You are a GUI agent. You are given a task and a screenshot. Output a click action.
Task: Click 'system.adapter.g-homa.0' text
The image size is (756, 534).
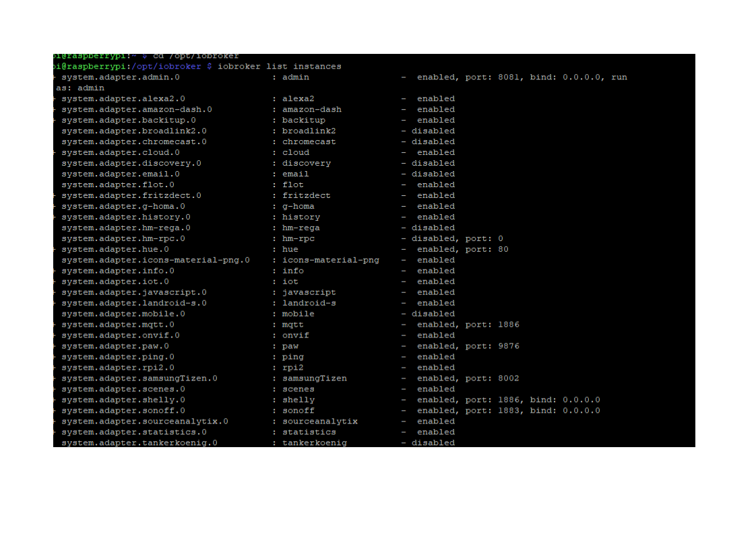coord(123,206)
